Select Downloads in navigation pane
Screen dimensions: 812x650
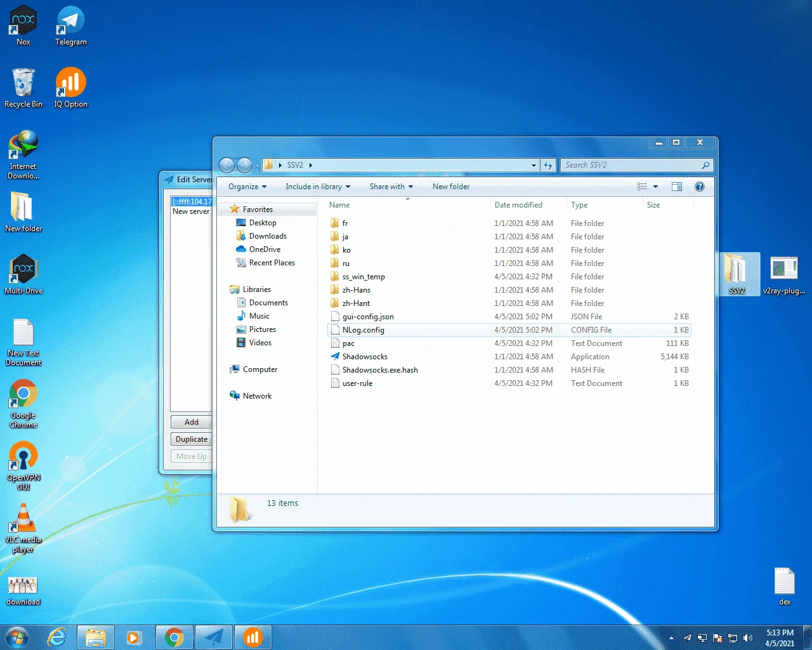tap(268, 236)
